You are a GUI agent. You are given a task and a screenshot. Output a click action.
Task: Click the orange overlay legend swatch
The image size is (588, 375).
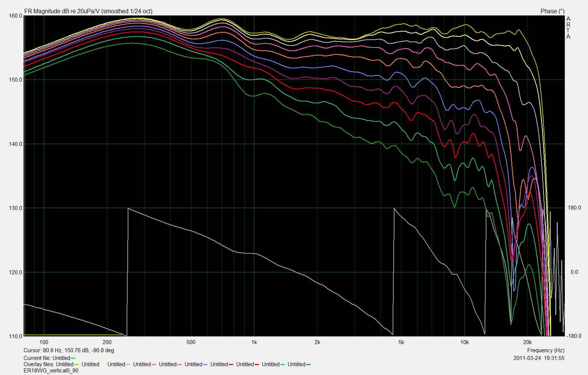pos(180,365)
